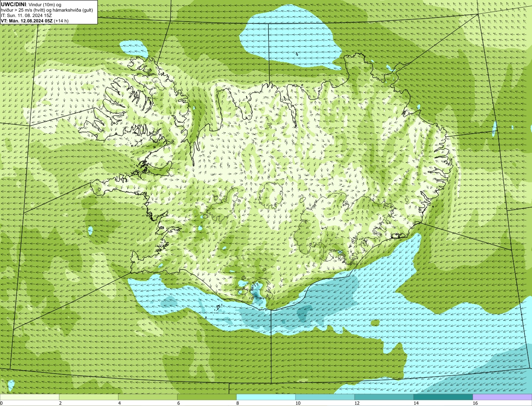Click the 'UWC/DINI: Vindur (10m) og' title line

click(31, 4)
